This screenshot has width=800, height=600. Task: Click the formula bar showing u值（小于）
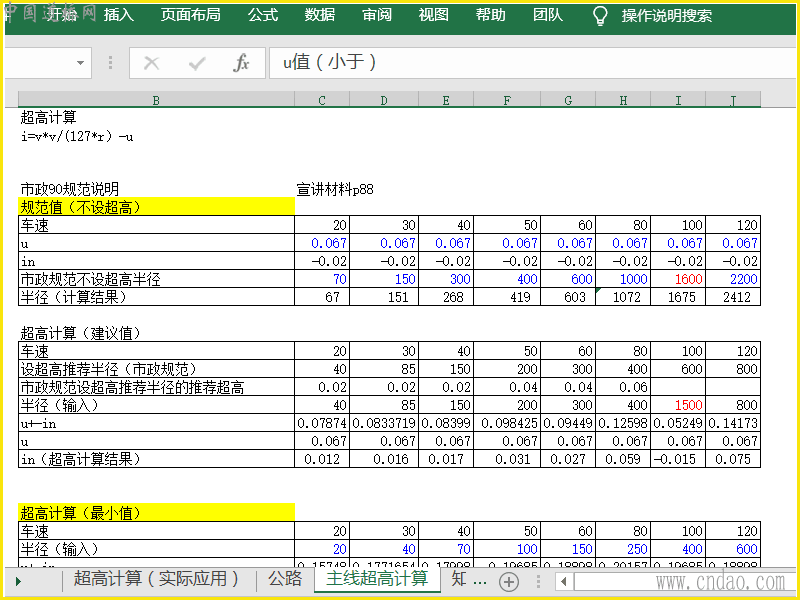532,63
